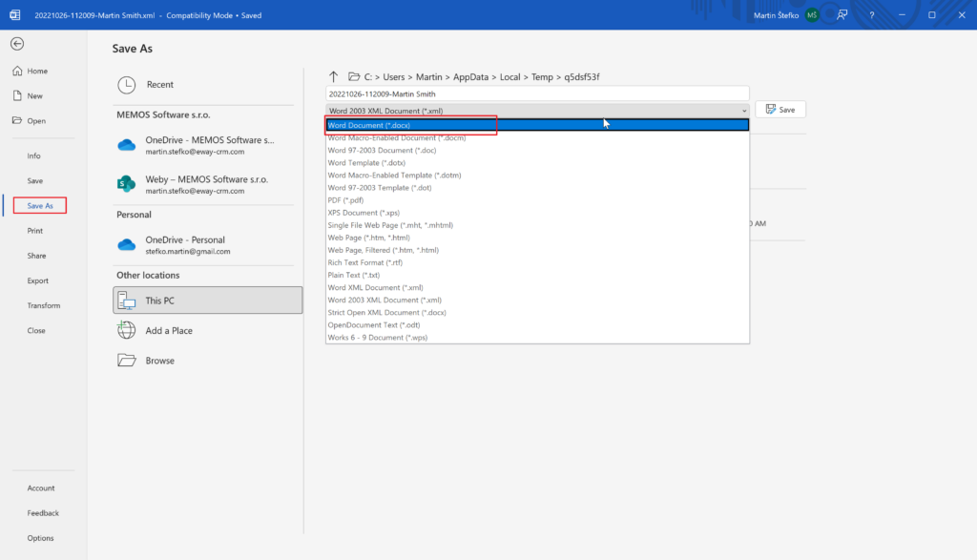Click the Word icon in the title bar
The image size is (977, 560).
(15, 15)
